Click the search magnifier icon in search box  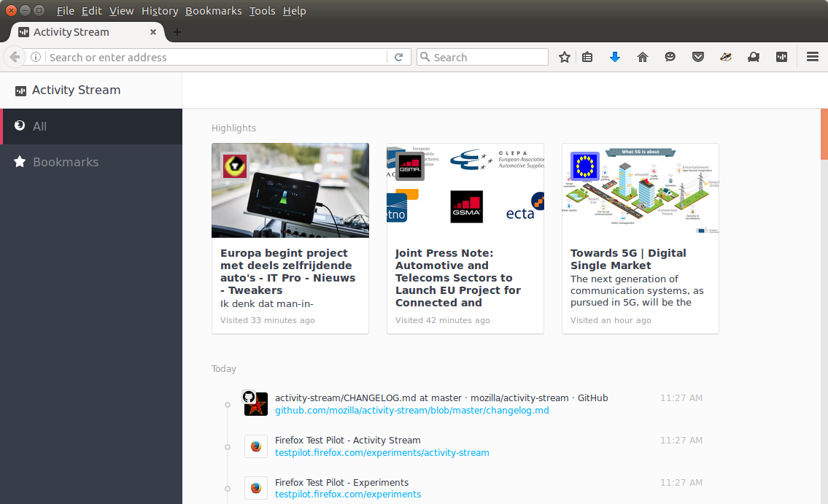[425, 57]
